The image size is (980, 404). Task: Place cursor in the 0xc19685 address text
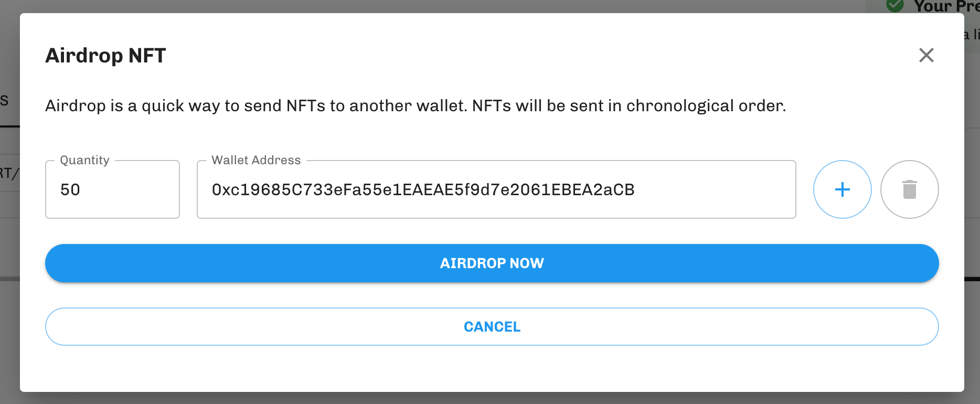point(423,189)
